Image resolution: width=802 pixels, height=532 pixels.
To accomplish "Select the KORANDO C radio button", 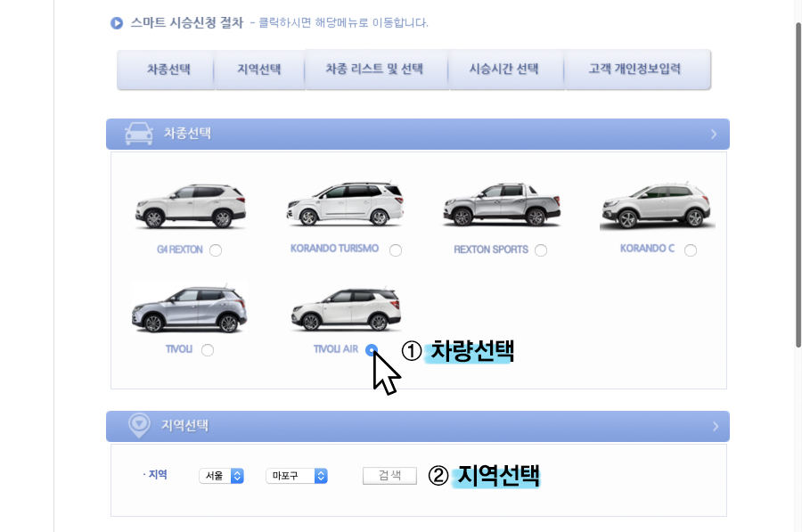I will pyautogui.click(x=691, y=250).
